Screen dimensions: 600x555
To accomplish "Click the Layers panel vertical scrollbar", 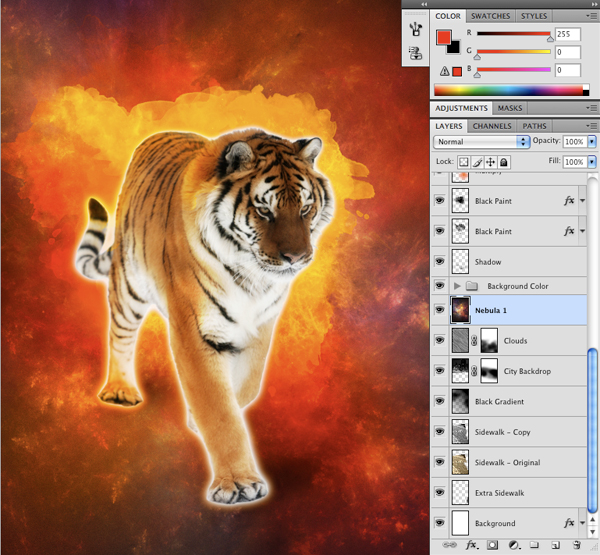I will 592,431.
